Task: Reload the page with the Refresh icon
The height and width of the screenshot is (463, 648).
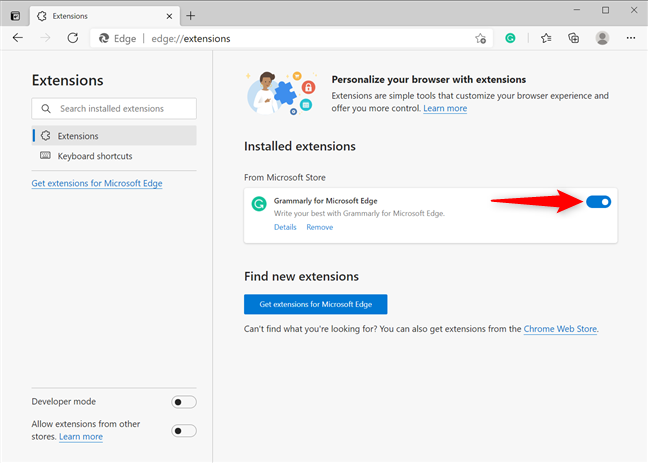Action: pyautogui.click(x=73, y=38)
